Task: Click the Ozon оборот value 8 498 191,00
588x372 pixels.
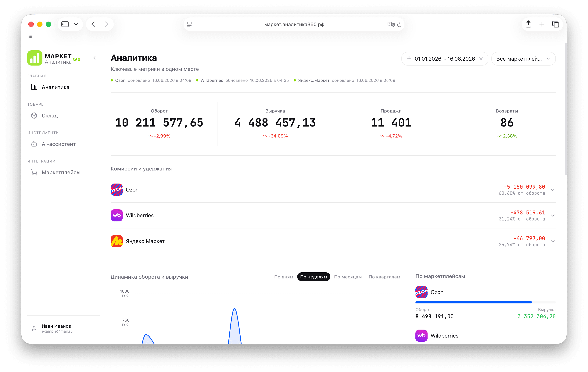Action: click(434, 316)
